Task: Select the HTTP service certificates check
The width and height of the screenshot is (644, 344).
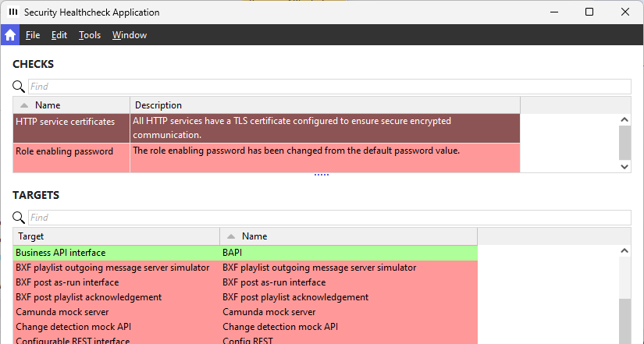Action: [66, 122]
